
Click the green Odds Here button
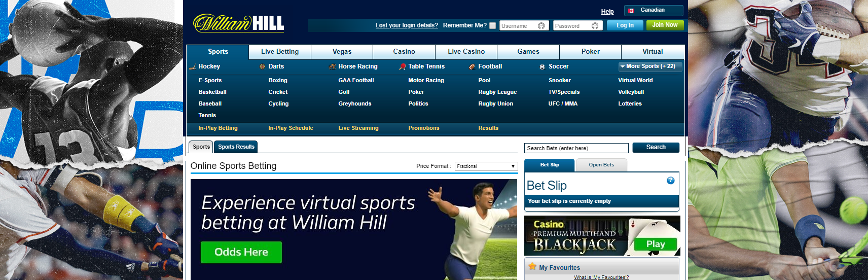pos(241,252)
